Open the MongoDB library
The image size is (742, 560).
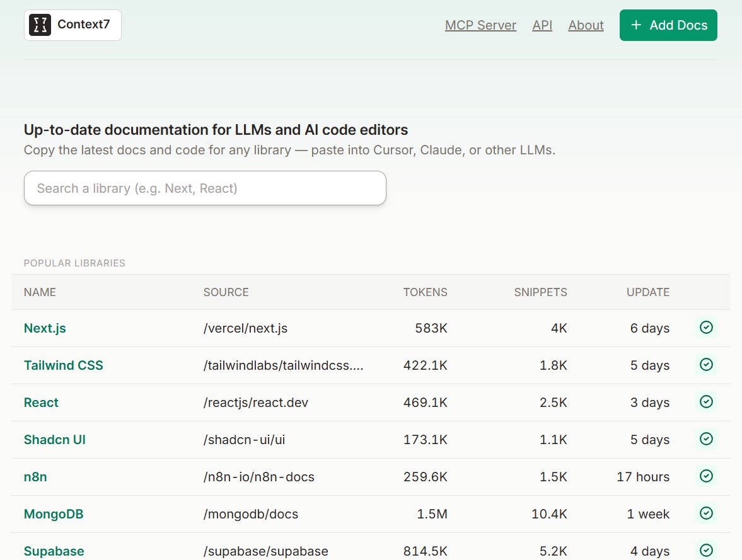point(54,514)
